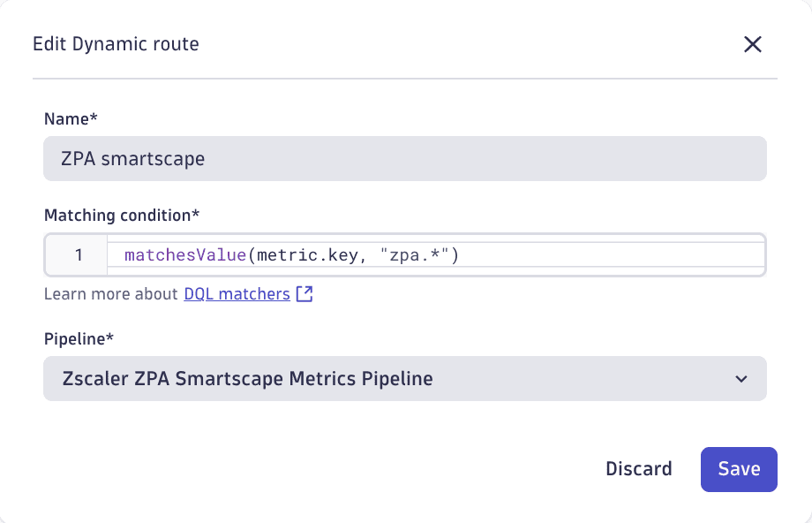
Task: Open the Pipeline dropdown
Action: pyautogui.click(x=405, y=378)
